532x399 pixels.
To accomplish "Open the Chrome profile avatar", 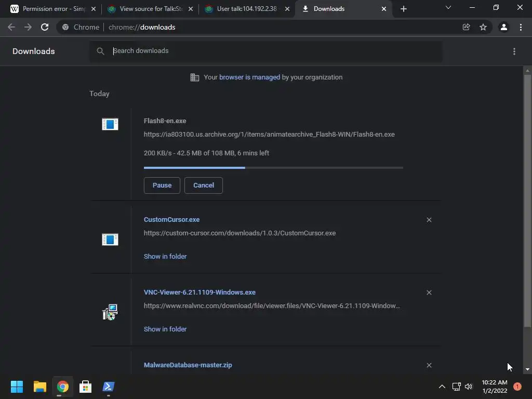I will coord(504,27).
